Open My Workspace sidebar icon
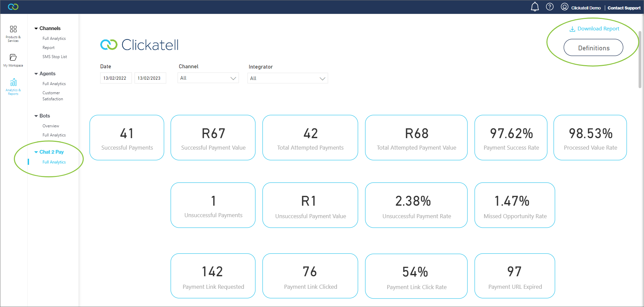The height and width of the screenshot is (307, 644). [13, 60]
